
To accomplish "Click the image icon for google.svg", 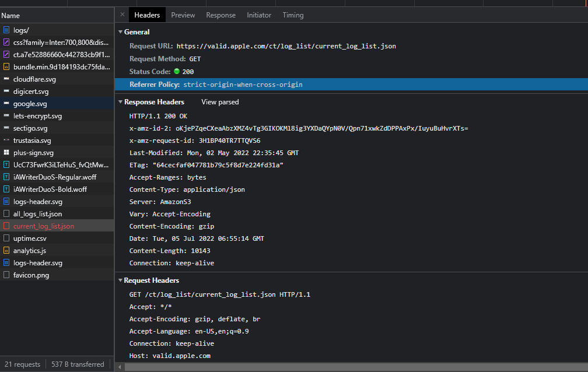I will tap(6, 103).
